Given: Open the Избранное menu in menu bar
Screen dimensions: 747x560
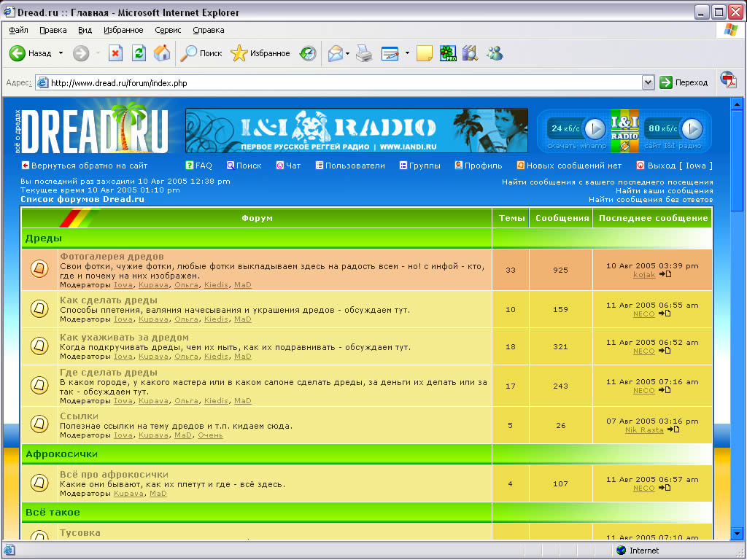Looking at the screenshot, I should point(123,30).
